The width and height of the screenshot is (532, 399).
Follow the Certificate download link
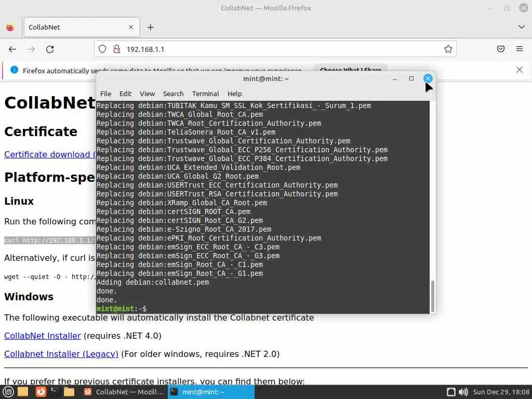(x=50, y=154)
